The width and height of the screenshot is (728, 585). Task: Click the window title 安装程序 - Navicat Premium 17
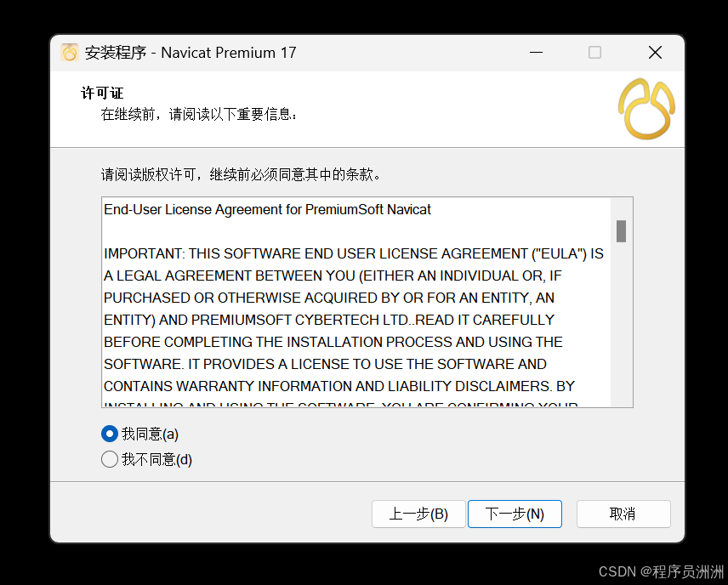pos(191,53)
